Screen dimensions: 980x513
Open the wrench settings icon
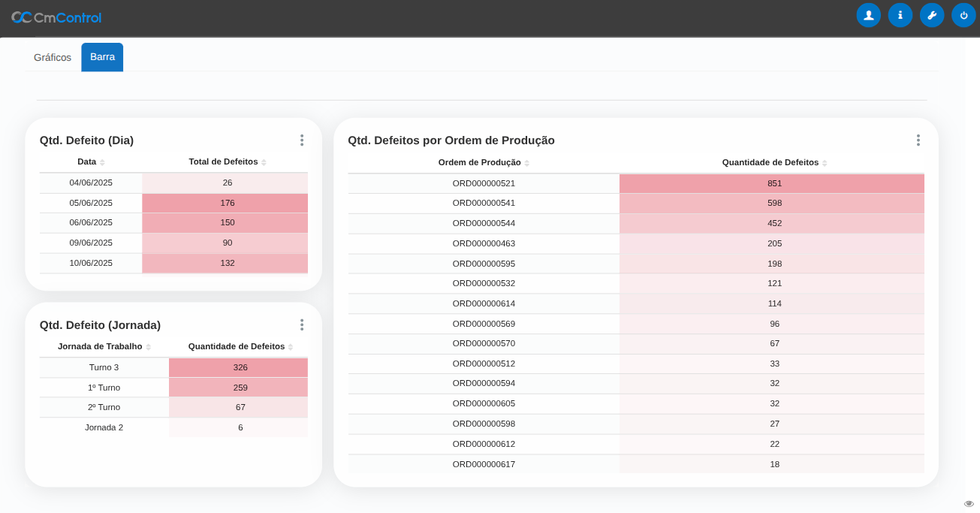coord(931,15)
